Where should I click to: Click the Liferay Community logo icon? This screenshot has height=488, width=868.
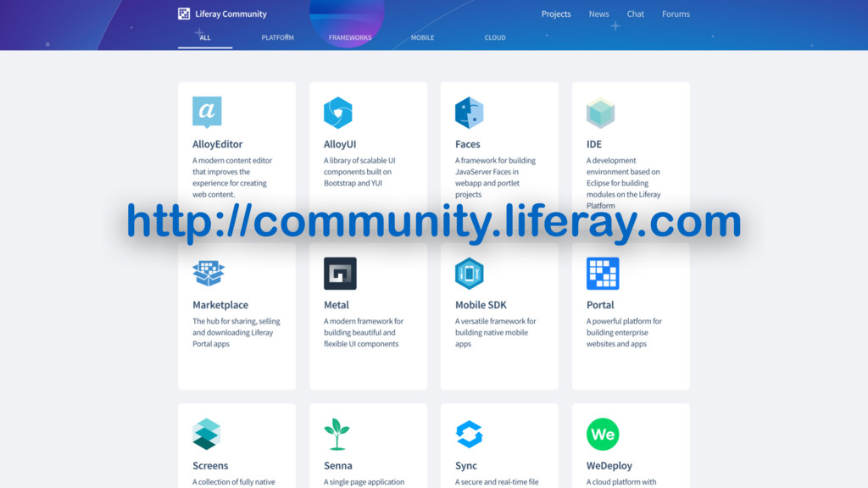pos(184,14)
